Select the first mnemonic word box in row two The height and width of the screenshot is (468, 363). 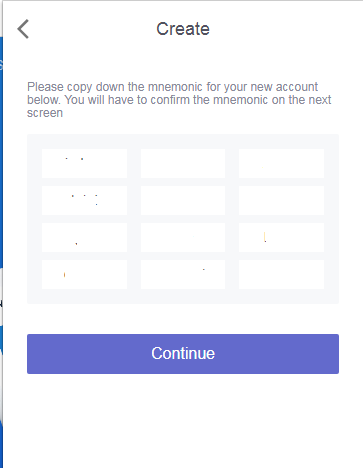(x=84, y=200)
